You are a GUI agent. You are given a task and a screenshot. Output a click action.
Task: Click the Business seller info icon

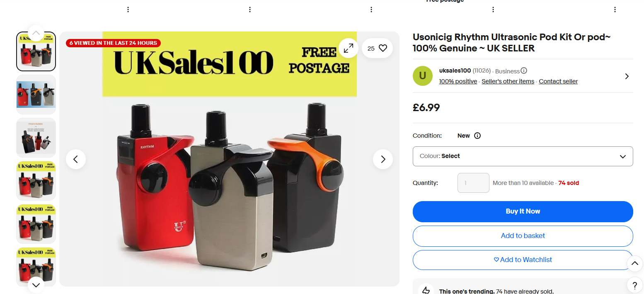click(x=524, y=71)
